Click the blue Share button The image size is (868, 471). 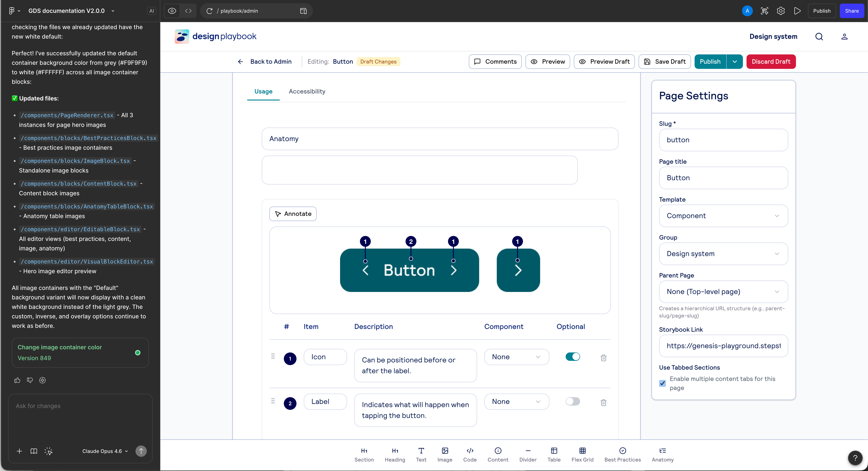pyautogui.click(x=852, y=11)
